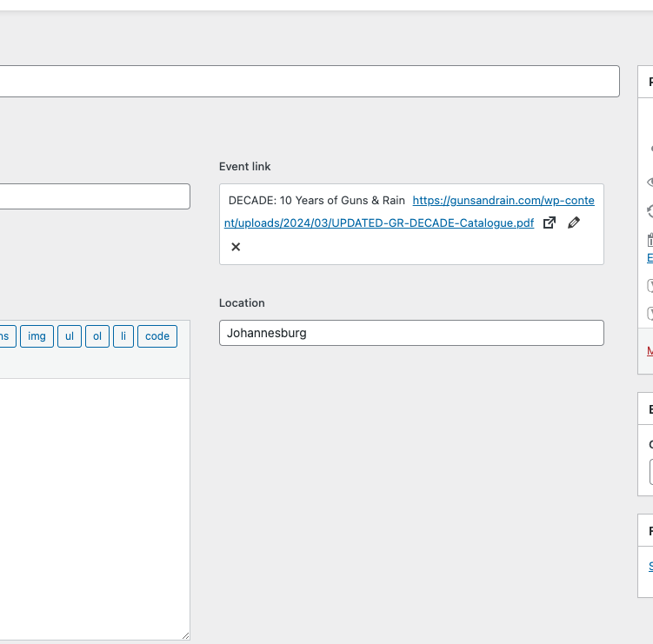The image size is (653, 644).
Task: Open the event link in a new tab icon
Action: click(x=550, y=223)
